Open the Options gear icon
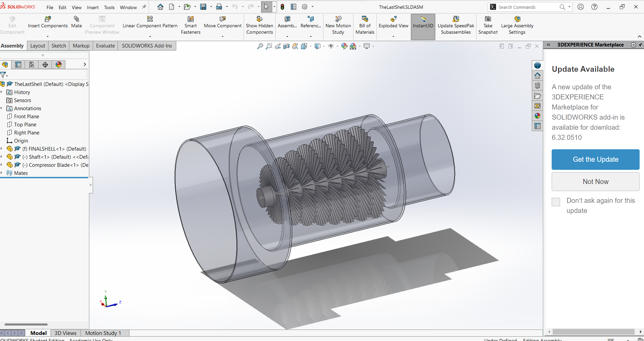Image resolution: width=644 pixels, height=341 pixels. pos(305,7)
